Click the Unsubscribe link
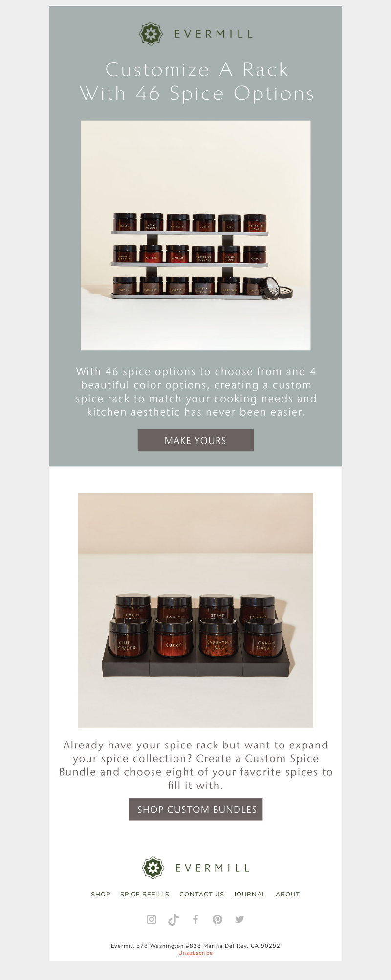This screenshot has width=391, height=980. click(195, 953)
